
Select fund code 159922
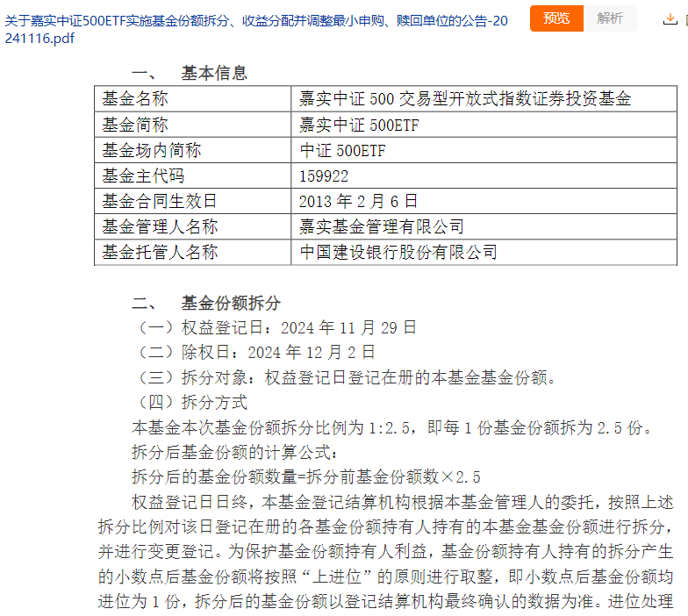[324, 175]
